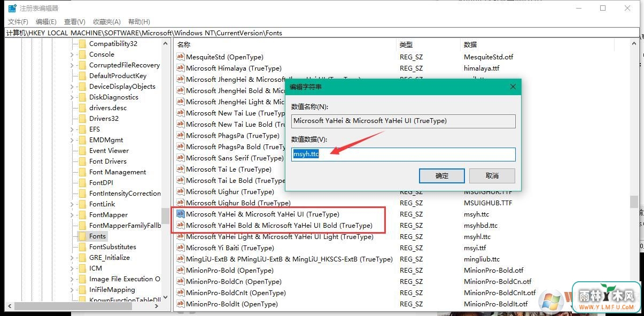Select the icon of MinionPro-BoldCnIt entry
This screenshot has height=316, width=644.
tap(181, 293)
